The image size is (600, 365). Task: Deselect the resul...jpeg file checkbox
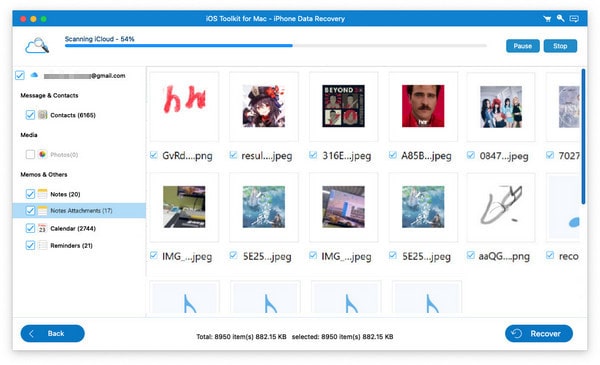pos(233,155)
